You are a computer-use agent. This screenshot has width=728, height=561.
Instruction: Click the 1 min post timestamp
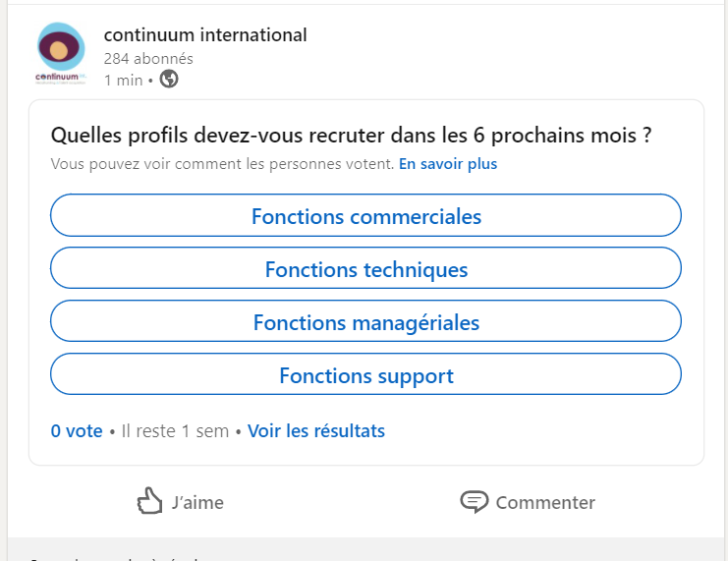tap(123, 80)
